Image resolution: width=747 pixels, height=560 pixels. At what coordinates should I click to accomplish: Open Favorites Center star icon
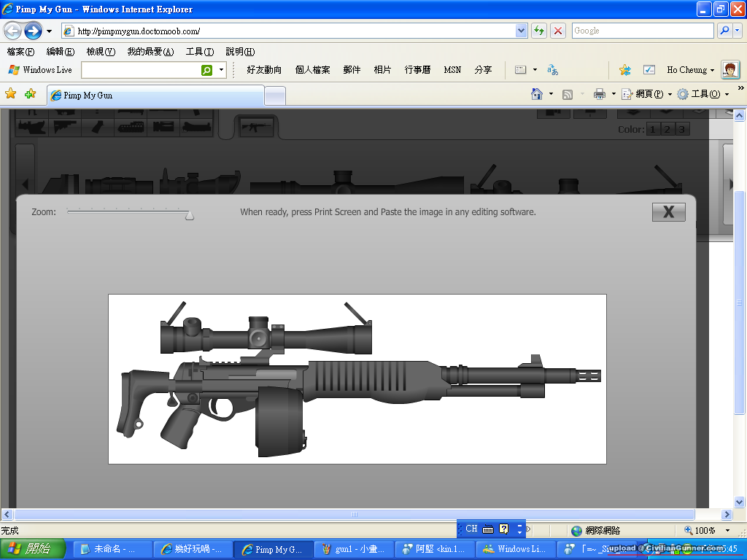point(11,94)
